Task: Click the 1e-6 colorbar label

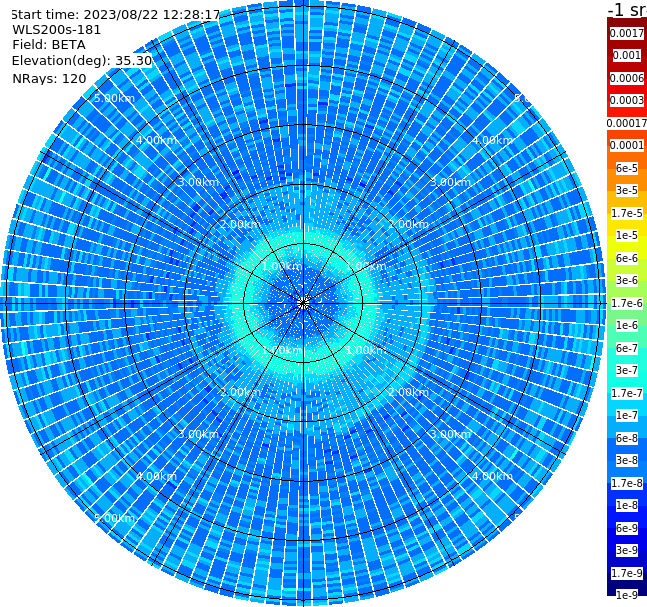Action: (x=627, y=325)
